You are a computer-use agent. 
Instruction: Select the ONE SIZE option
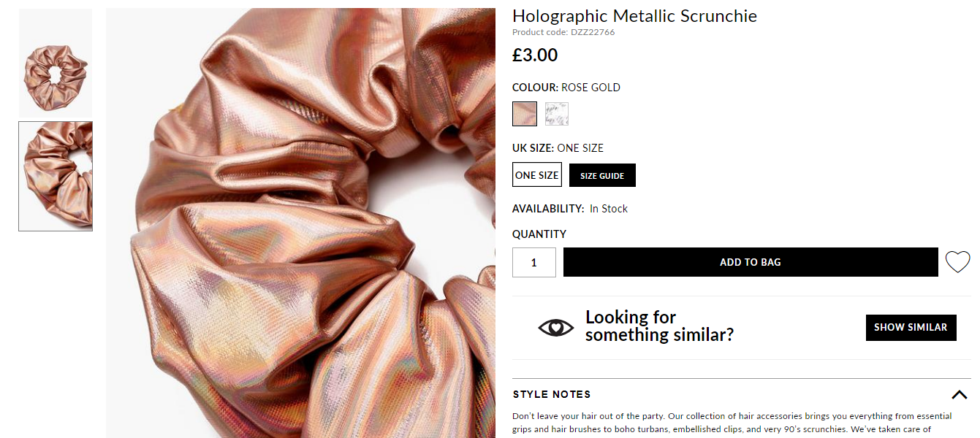[537, 175]
